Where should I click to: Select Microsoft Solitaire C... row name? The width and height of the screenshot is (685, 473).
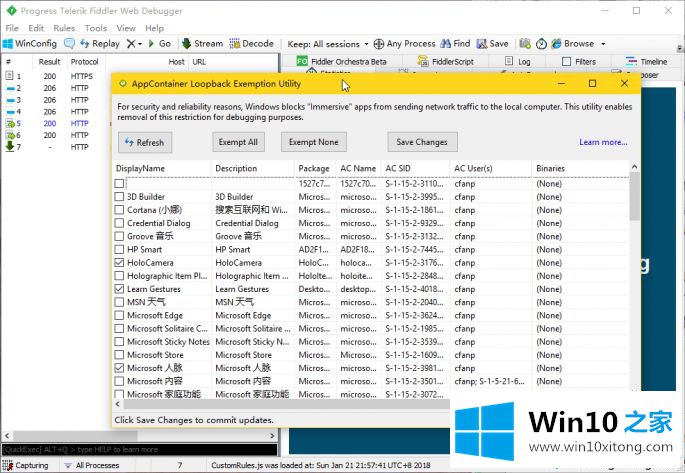167,329
